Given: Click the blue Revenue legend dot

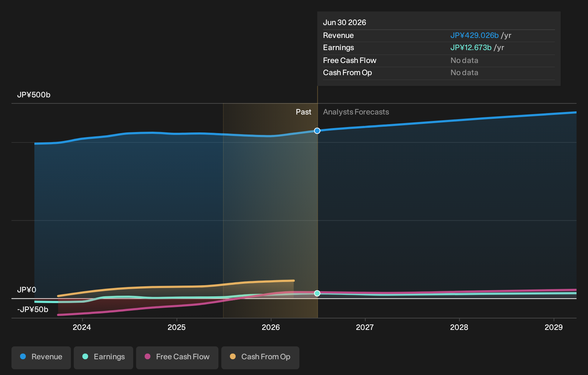Looking at the screenshot, I should tap(23, 357).
